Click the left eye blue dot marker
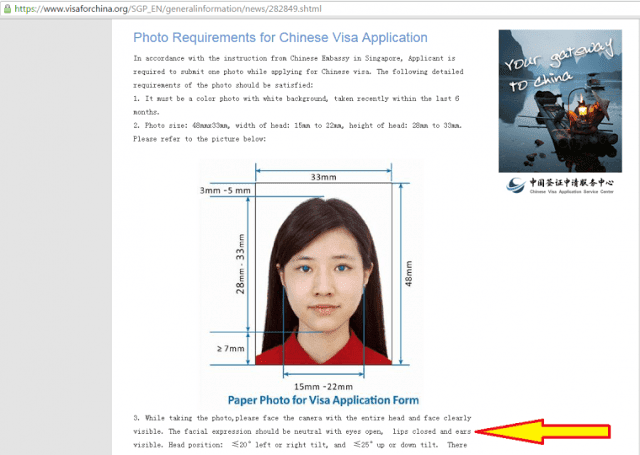This screenshot has width=640, height=455. click(x=306, y=268)
